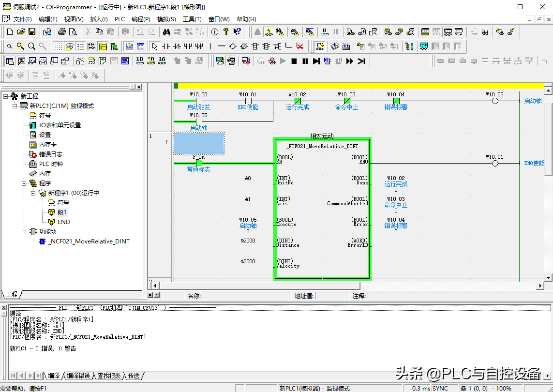Toggle the grid display button

click(x=58, y=46)
